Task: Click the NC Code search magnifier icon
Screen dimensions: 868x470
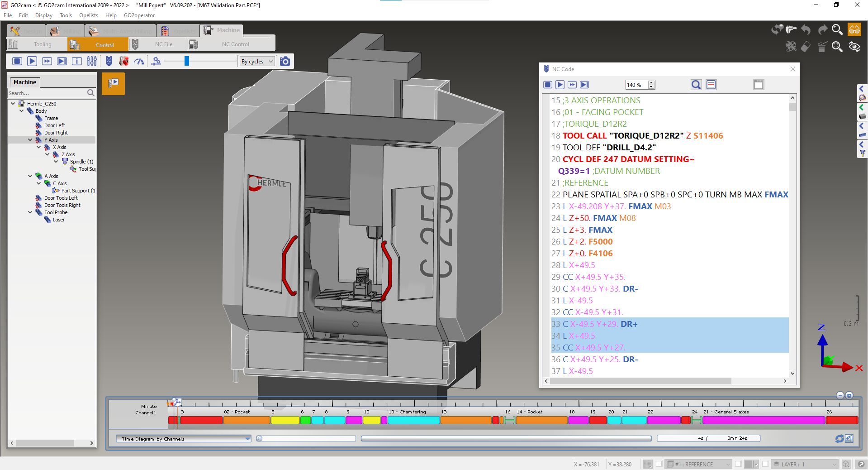Action: tap(696, 85)
